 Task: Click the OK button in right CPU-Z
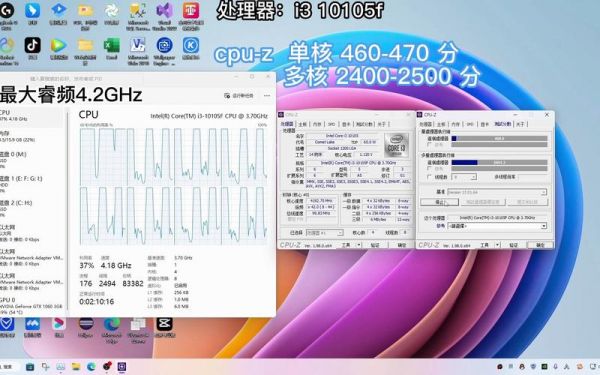(x=540, y=245)
